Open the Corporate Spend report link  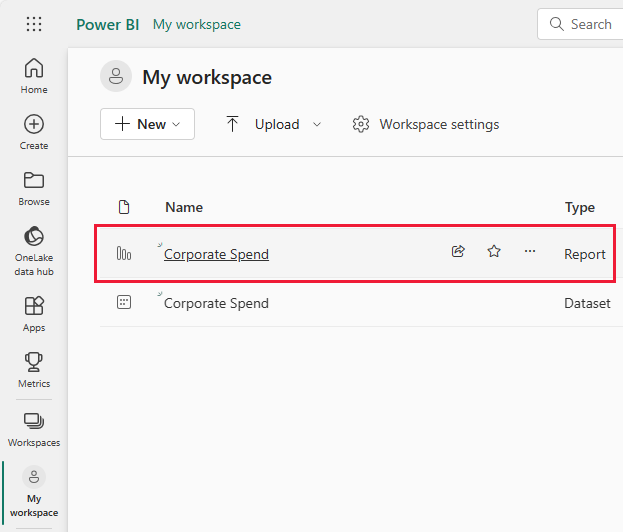coord(216,254)
